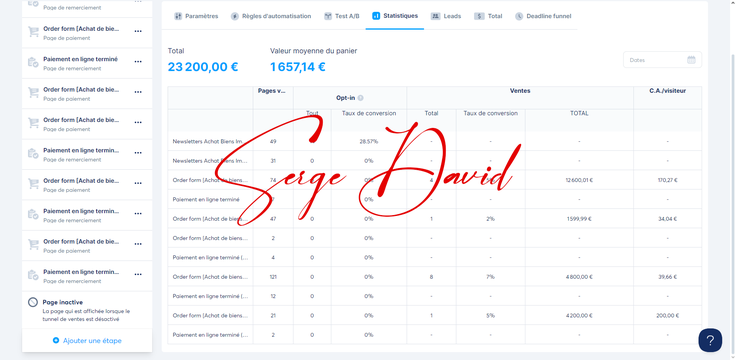Click the Dates input field
Image resolution: width=736 pixels, height=360 pixels.
pyautogui.click(x=662, y=60)
